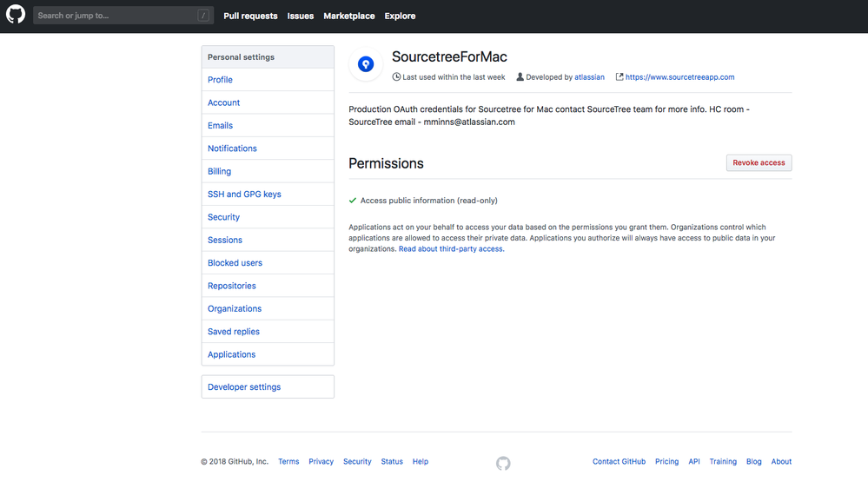Open Blocked users settings
Viewport: 868px width, 495px height.
(268, 263)
